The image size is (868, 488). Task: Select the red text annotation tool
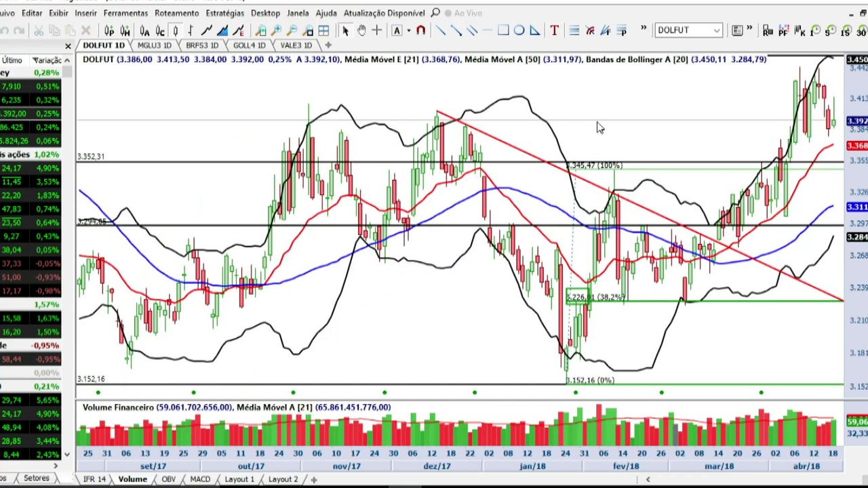point(554,30)
